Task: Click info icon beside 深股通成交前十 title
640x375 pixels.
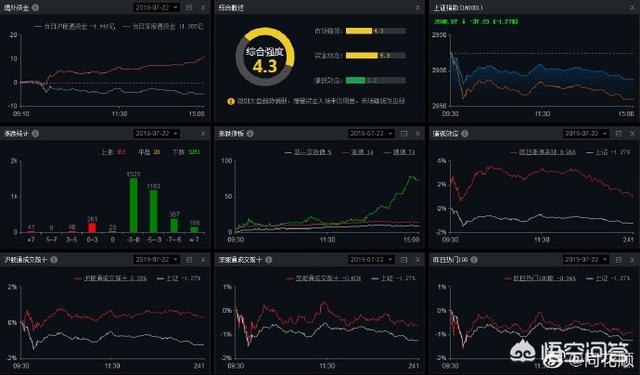Action: (x=269, y=260)
